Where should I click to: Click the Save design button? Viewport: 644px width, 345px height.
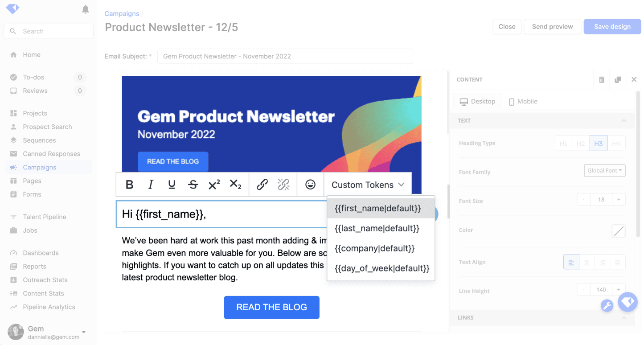612,27
